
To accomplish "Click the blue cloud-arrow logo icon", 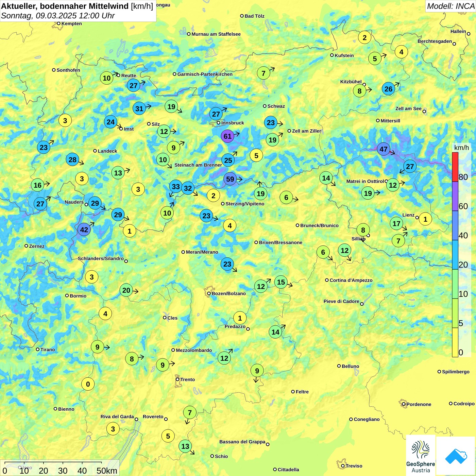I will 456,456.
